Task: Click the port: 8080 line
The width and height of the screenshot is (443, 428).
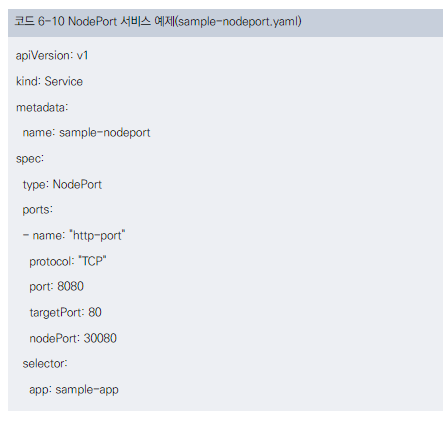Action: click(x=56, y=287)
